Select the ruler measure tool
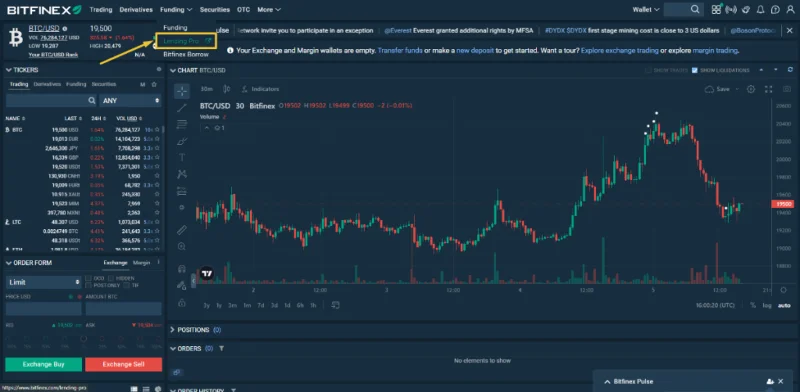The width and height of the screenshot is (800, 392). click(182, 230)
